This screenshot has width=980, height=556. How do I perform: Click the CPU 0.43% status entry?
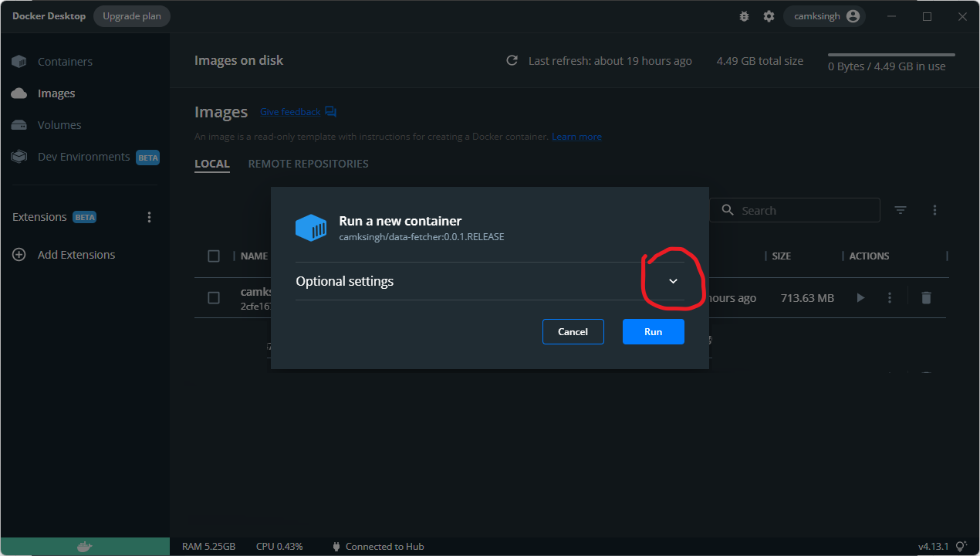[279, 547]
